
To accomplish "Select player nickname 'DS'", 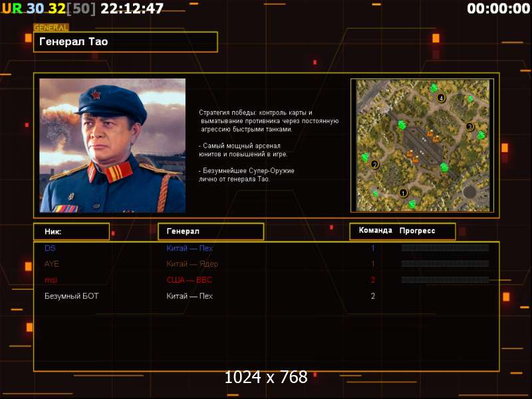I will [x=50, y=248].
